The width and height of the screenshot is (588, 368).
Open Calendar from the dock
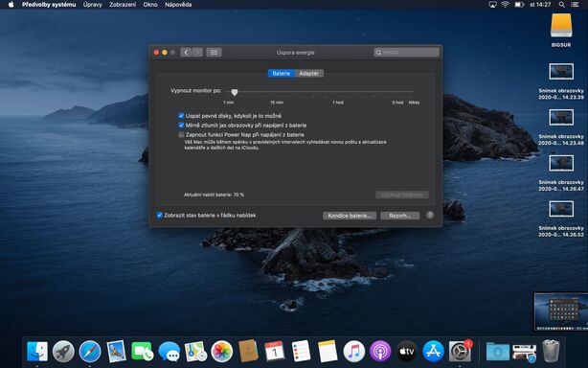(x=275, y=352)
